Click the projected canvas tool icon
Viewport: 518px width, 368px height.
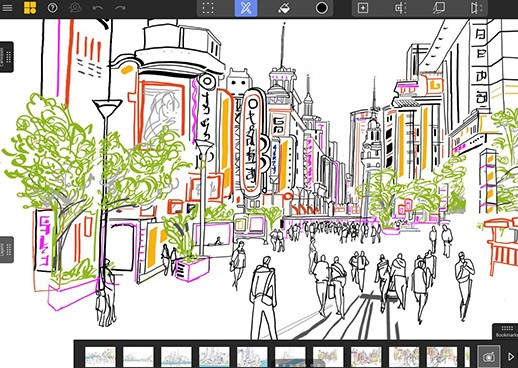438,8
